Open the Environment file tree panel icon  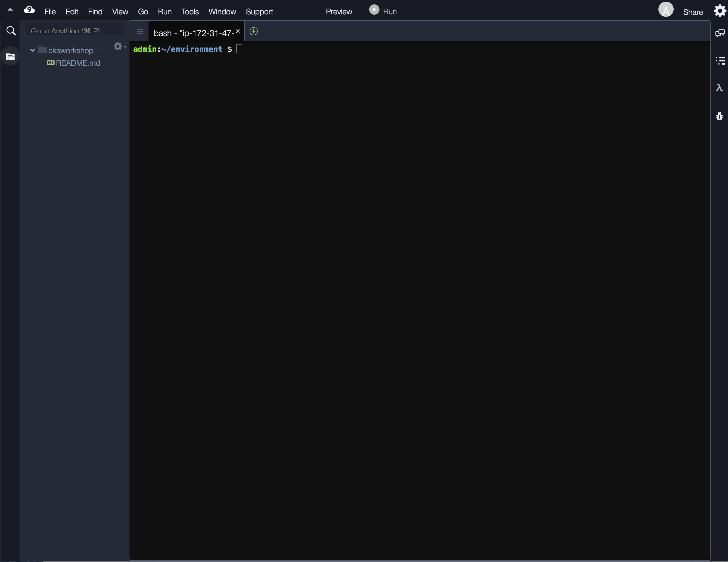point(10,56)
